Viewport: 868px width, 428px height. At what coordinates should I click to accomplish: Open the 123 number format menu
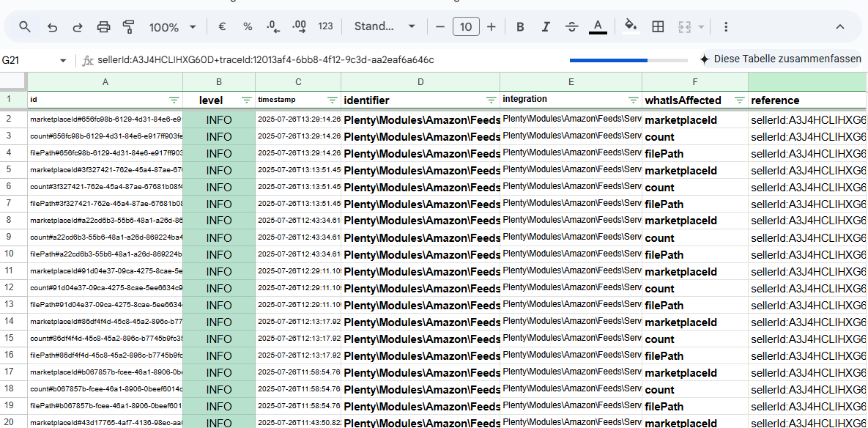tap(325, 27)
